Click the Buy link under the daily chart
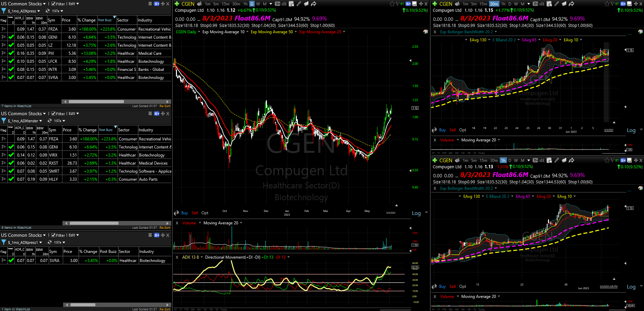Image resolution: width=644 pixels, height=311 pixels. (x=184, y=213)
